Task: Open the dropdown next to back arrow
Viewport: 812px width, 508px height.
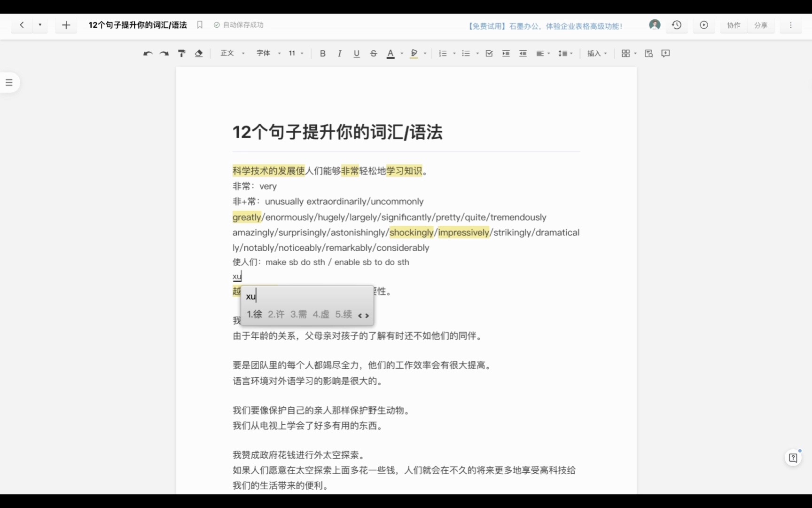Action: tap(40, 25)
